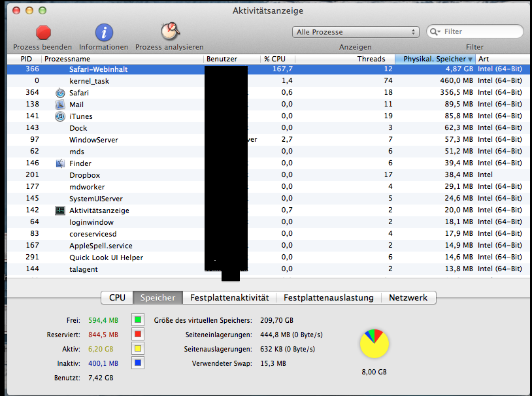Select the Quick Look UI Helper row

pyautogui.click(x=269, y=257)
